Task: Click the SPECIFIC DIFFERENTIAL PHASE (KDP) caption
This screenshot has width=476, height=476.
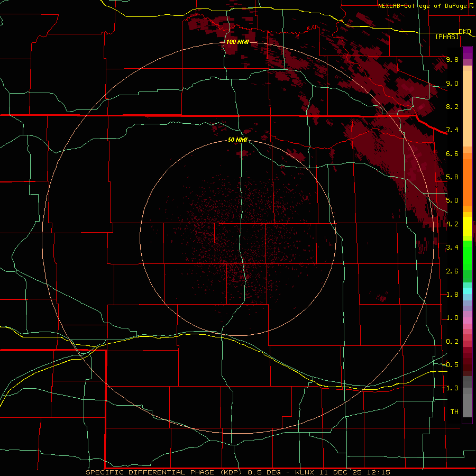Action: pos(164,472)
